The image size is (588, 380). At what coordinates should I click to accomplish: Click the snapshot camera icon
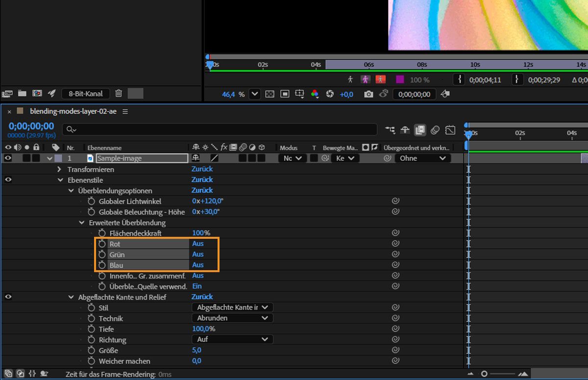[x=368, y=94]
